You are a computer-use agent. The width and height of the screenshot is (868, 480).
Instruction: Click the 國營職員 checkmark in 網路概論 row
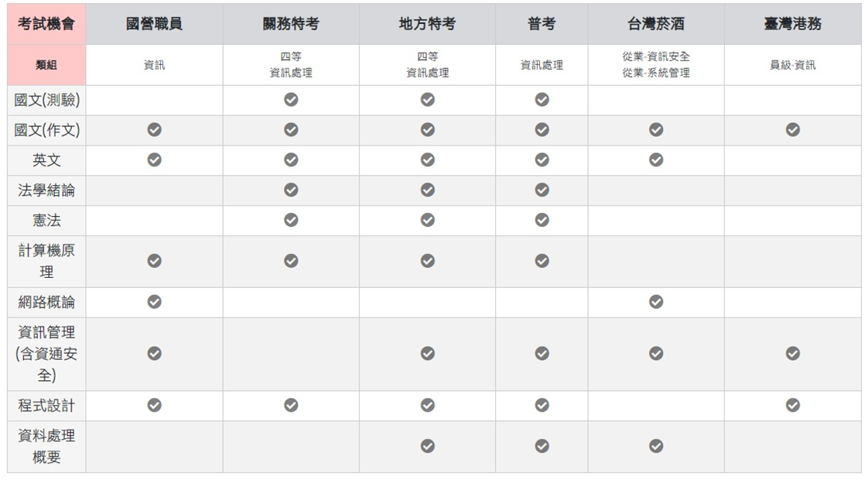pyautogui.click(x=154, y=302)
